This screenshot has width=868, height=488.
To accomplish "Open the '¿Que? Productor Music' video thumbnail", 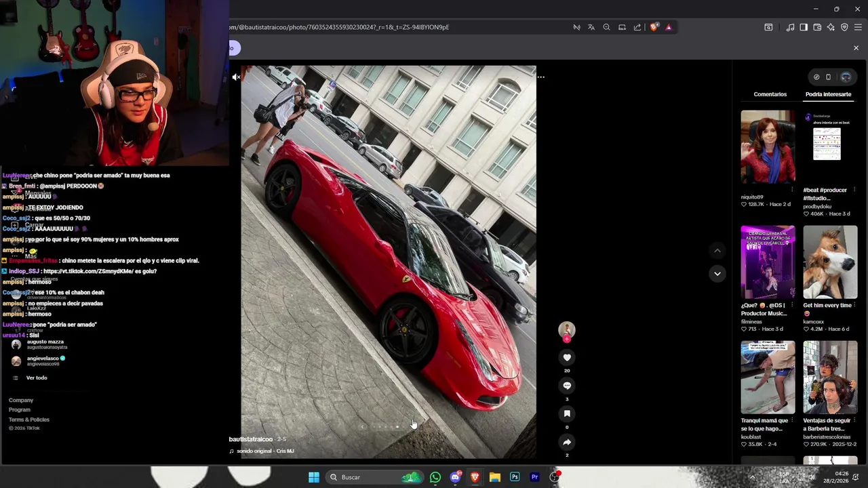I will (x=768, y=262).
